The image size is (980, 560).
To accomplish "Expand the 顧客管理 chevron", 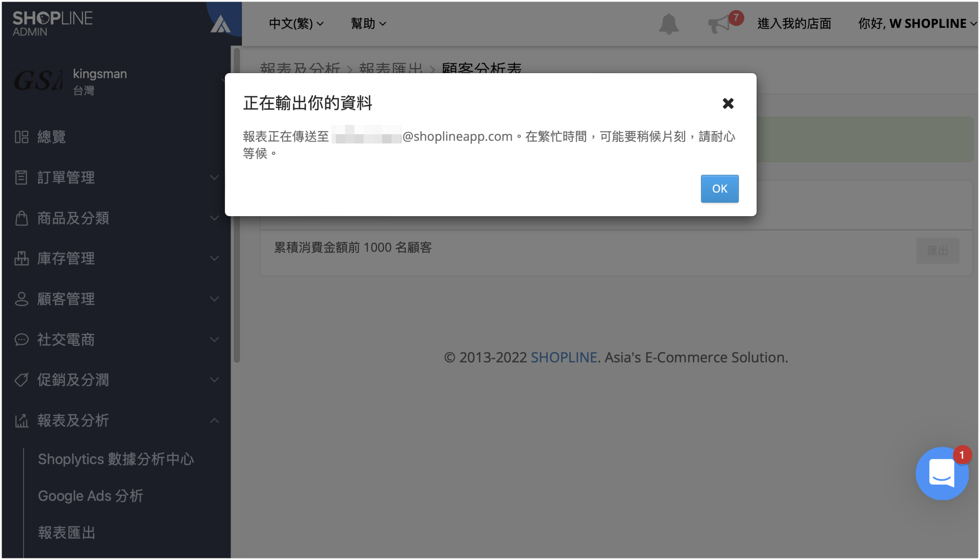I will click(x=214, y=299).
